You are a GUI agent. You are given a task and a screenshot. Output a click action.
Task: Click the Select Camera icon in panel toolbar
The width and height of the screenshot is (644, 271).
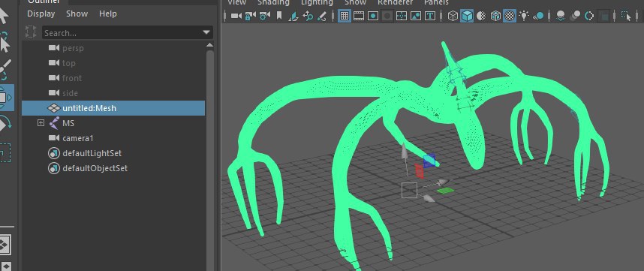[x=236, y=16]
